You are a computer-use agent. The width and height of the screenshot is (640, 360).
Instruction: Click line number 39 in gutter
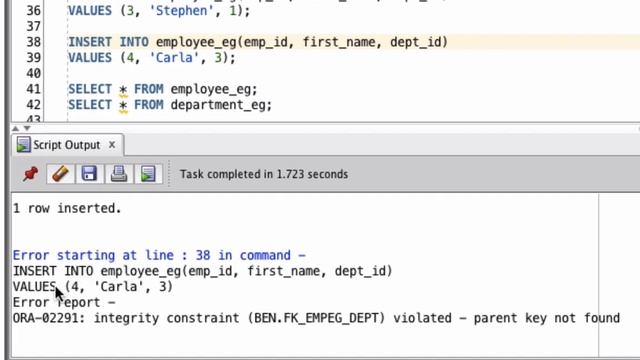point(33,58)
